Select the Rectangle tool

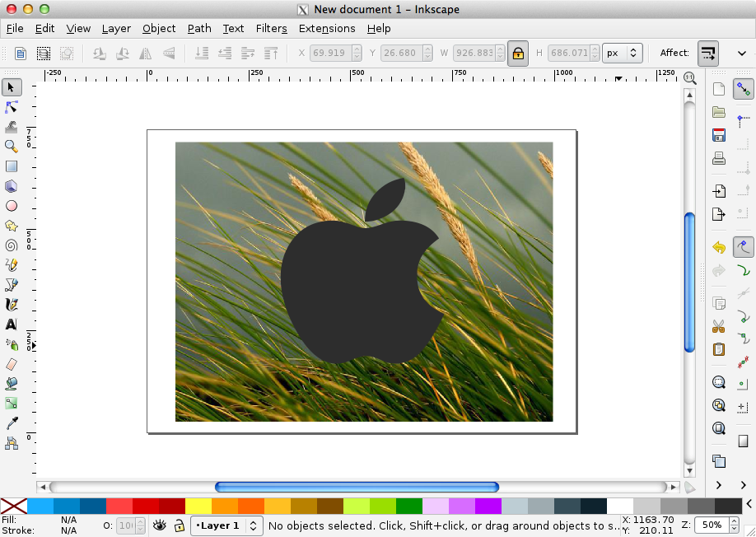pos(12,166)
